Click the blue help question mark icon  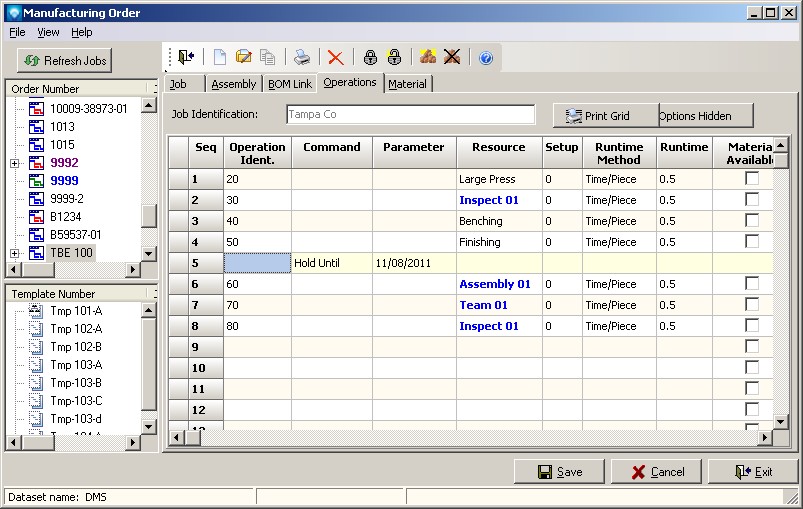(486, 58)
